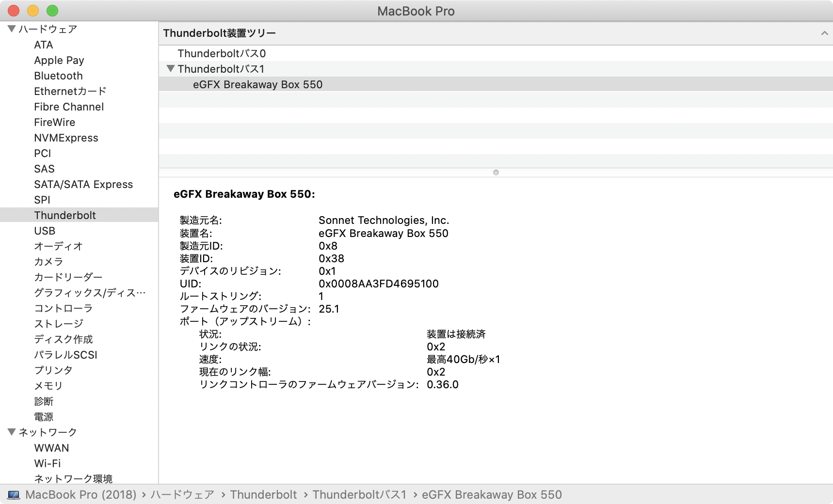Click the Thunderboltバス1 breadcrumb link

[x=359, y=494]
